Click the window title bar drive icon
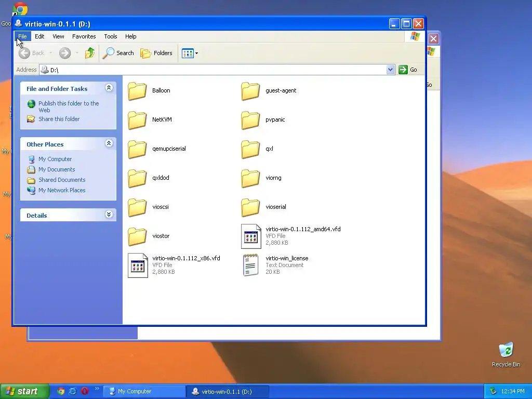The height and width of the screenshot is (399, 532). click(x=18, y=23)
